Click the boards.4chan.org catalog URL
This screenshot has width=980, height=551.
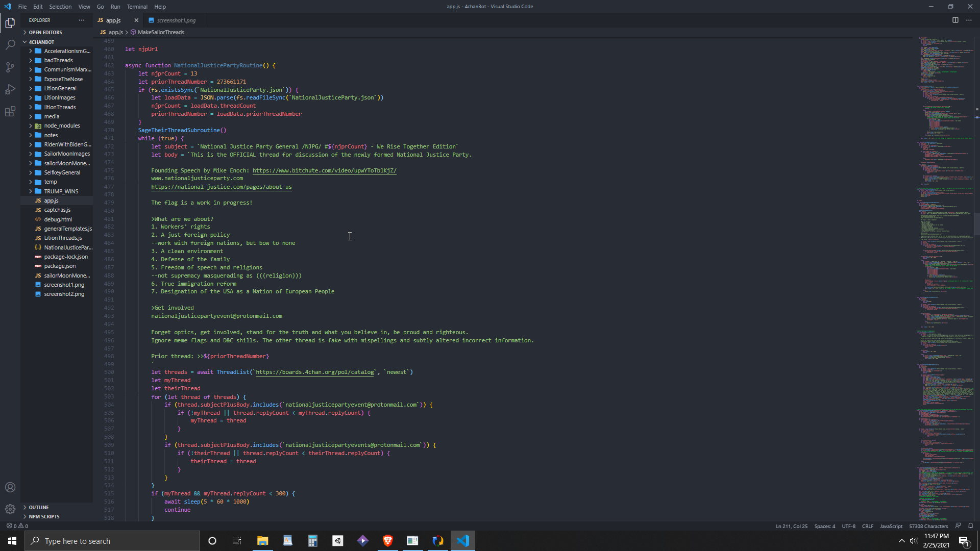pyautogui.click(x=314, y=372)
